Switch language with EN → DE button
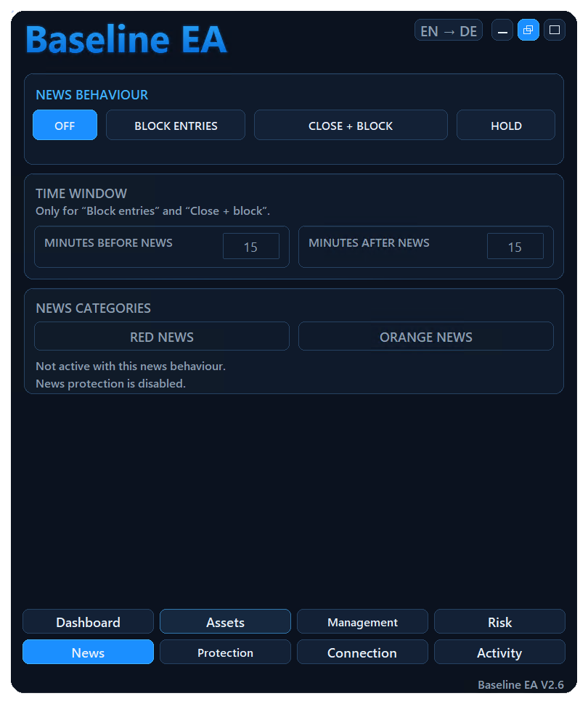Screen dimensions: 588x704 pos(449,30)
